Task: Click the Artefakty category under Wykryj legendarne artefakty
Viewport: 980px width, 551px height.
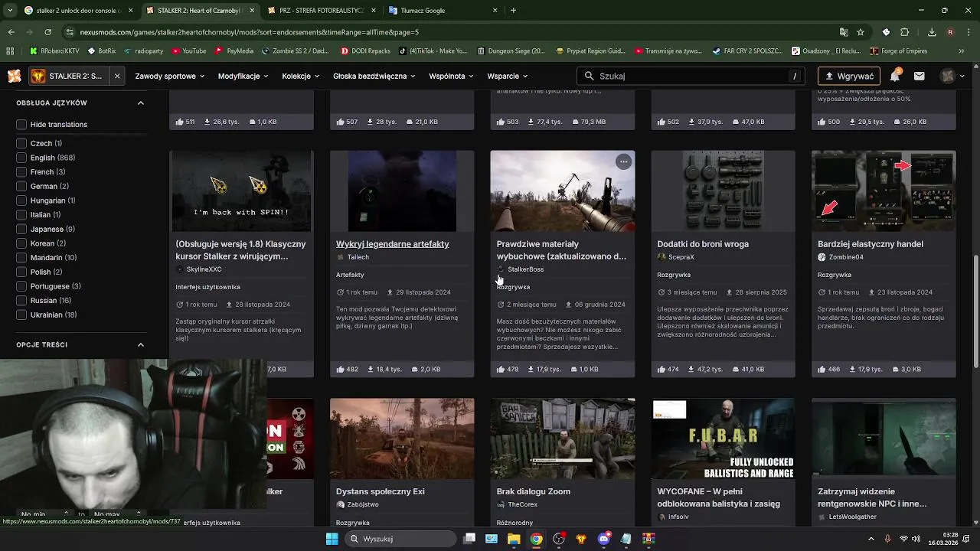Action: (350, 275)
